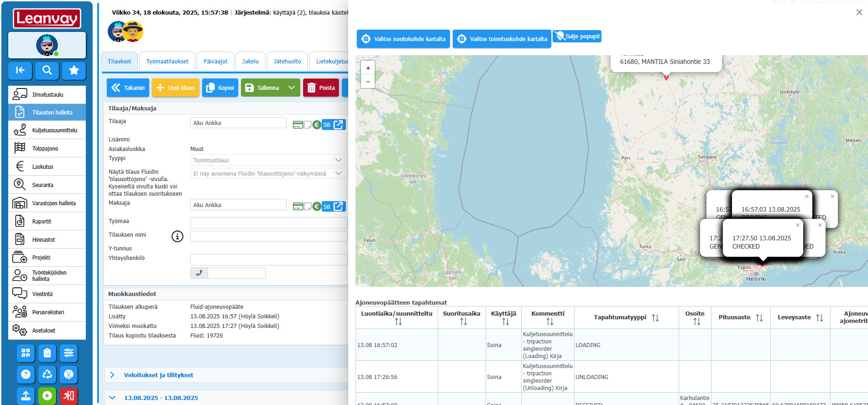
Task: Click the red exit/logout icon in sidebar
Action: [x=68, y=396]
